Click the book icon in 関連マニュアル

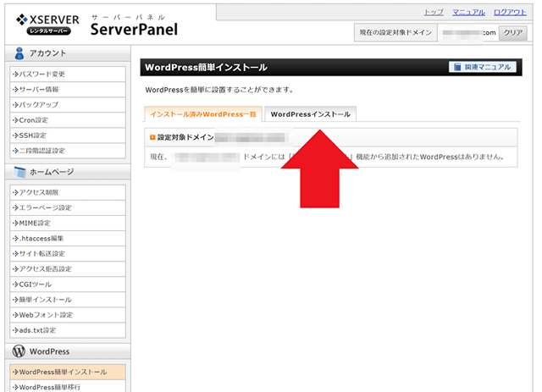[x=457, y=67]
